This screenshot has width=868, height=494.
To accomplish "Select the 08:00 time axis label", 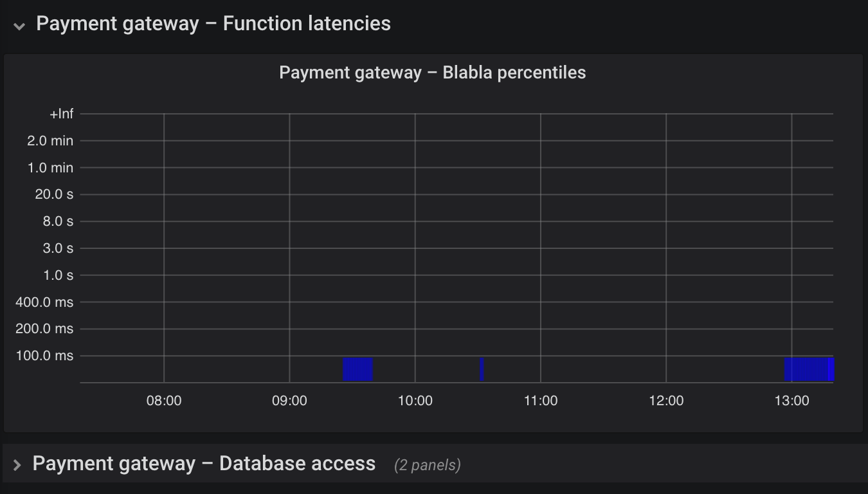I will pyautogui.click(x=165, y=400).
